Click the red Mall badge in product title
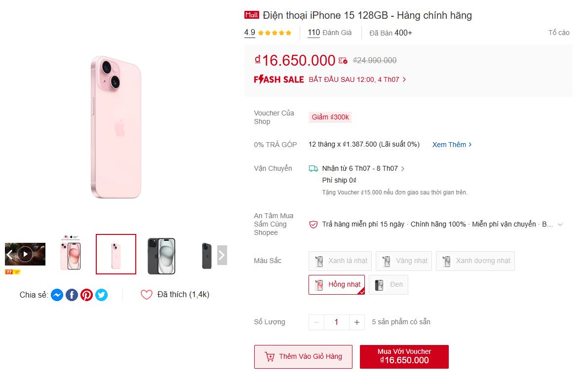Screen dimensions: 588x382 252,15
